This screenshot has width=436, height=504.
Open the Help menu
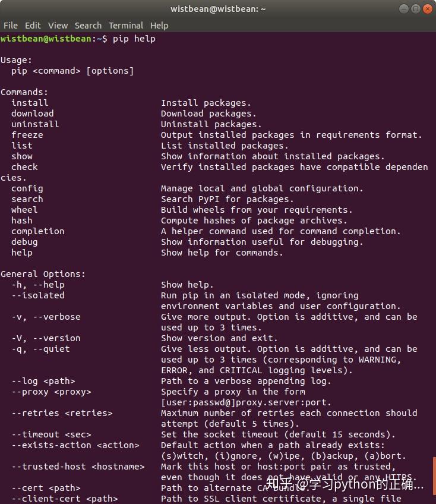pyautogui.click(x=159, y=26)
